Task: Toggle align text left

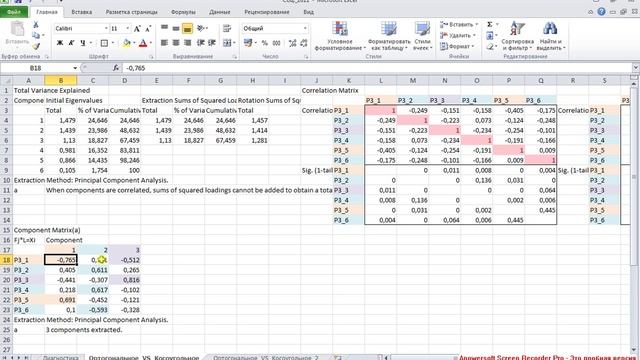Action: click(164, 42)
